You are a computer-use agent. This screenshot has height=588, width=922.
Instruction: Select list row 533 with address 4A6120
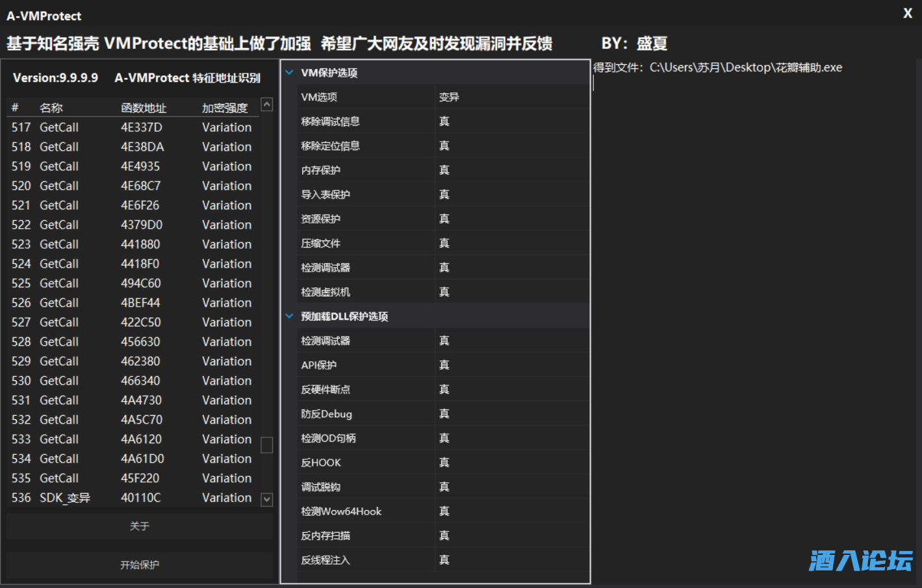click(133, 439)
